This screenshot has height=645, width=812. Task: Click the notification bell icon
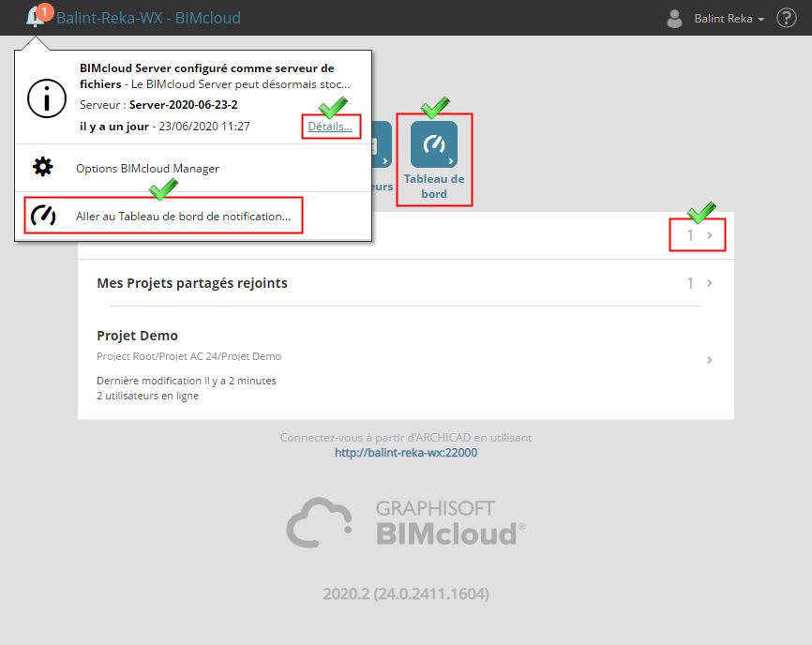tap(36, 18)
